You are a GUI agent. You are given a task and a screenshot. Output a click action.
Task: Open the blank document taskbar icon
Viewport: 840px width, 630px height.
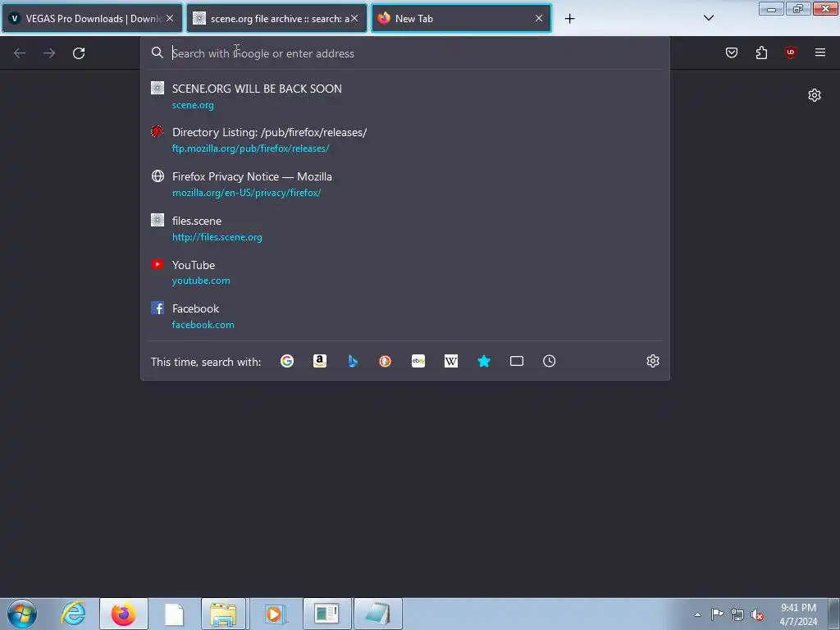[x=174, y=614]
